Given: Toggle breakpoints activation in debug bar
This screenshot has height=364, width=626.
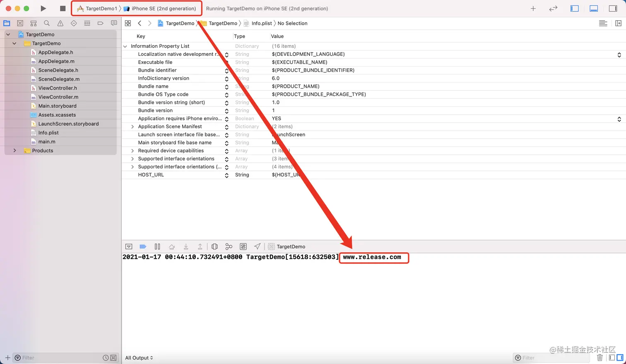Looking at the screenshot, I should [143, 247].
